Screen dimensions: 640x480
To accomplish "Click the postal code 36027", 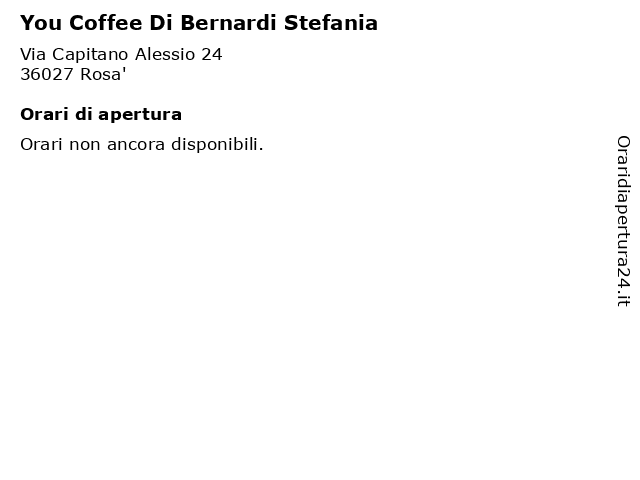I will [47, 74].
